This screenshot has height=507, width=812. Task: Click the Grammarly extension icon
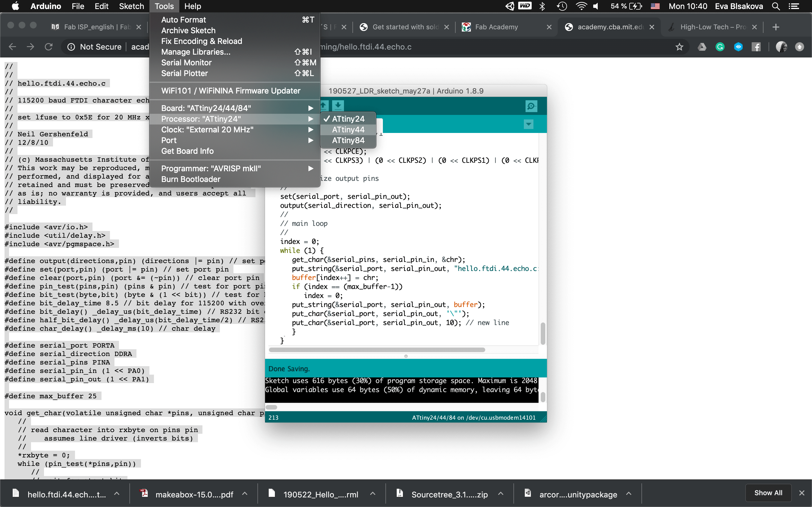(720, 47)
